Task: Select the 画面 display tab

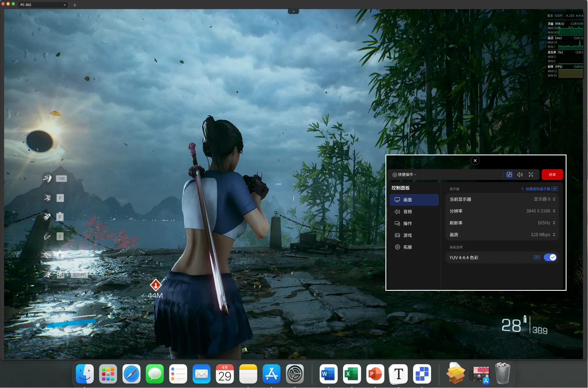Action: pos(414,200)
